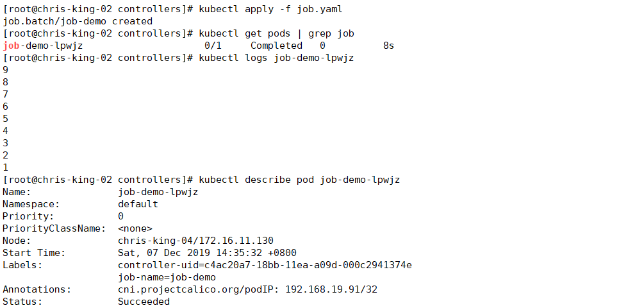Click the Name value 'job-demo-lpwjz'
Screen dimensions: 644x308
158,192
